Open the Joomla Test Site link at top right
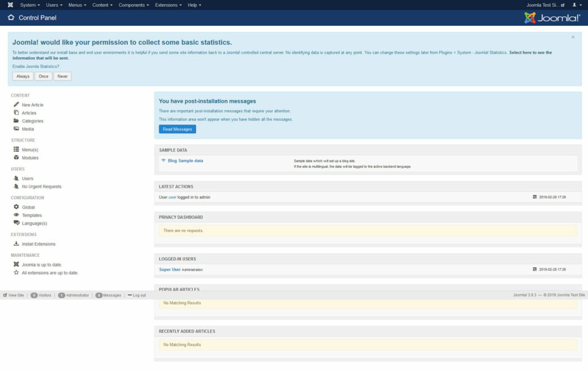This screenshot has width=588, height=370. coord(543,5)
